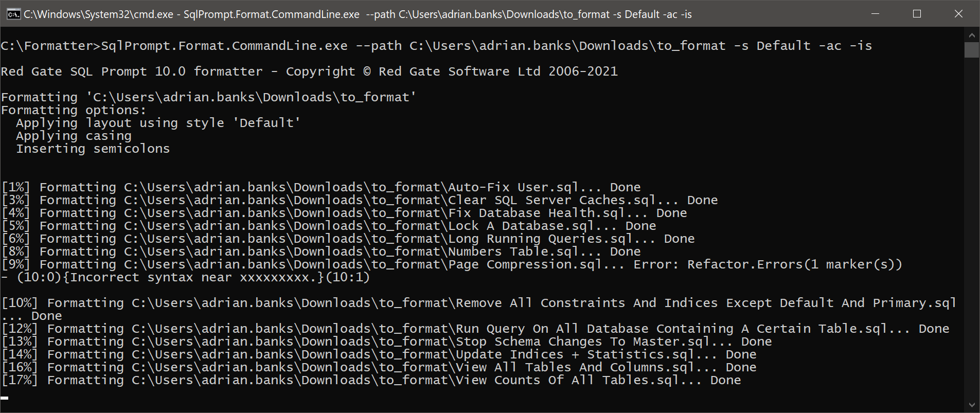This screenshot has height=413, width=980.
Task: Click the scrollbar down arrow
Action: click(972, 405)
